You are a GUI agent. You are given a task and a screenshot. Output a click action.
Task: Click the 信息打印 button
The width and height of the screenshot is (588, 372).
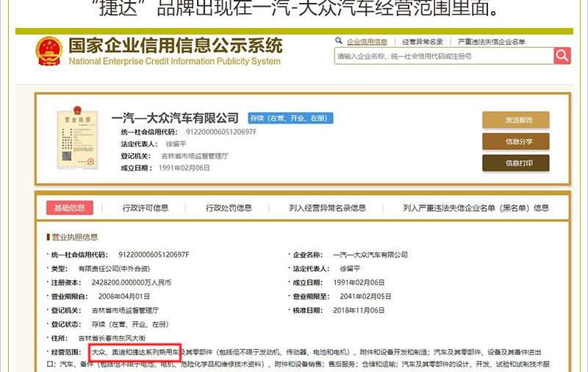point(516,163)
